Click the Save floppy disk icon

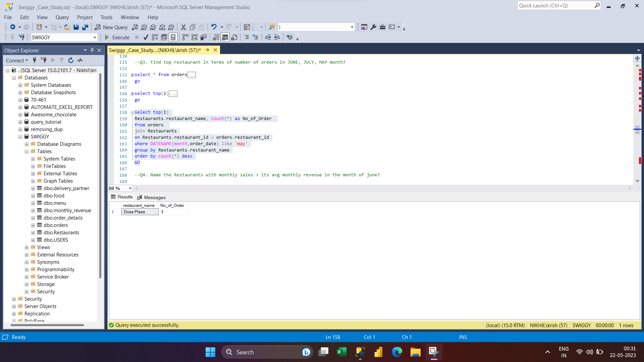coord(76,27)
